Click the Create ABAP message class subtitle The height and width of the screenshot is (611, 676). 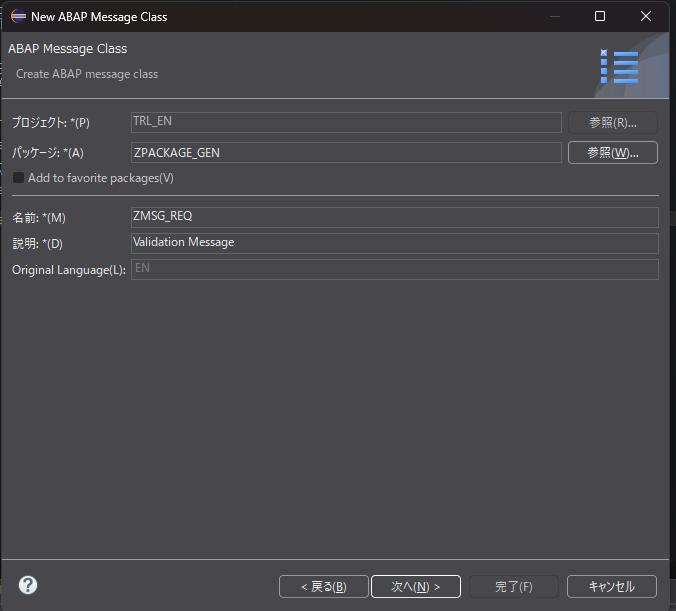(x=87, y=74)
